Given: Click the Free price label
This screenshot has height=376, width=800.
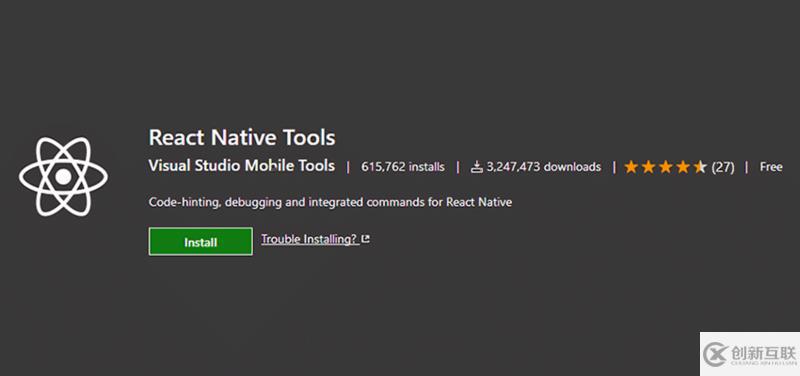Looking at the screenshot, I should 771,167.
